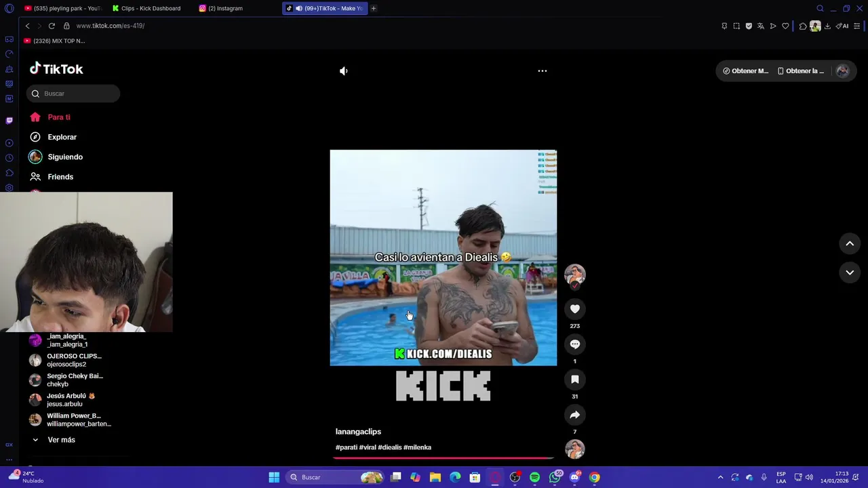Open the video more options menu
This screenshot has height=488, width=868.
click(542, 70)
